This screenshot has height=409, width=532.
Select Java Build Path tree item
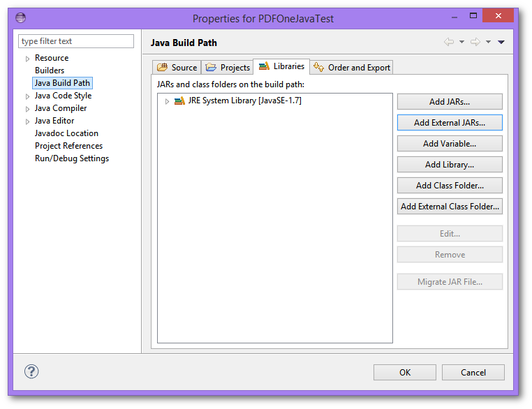pos(62,83)
